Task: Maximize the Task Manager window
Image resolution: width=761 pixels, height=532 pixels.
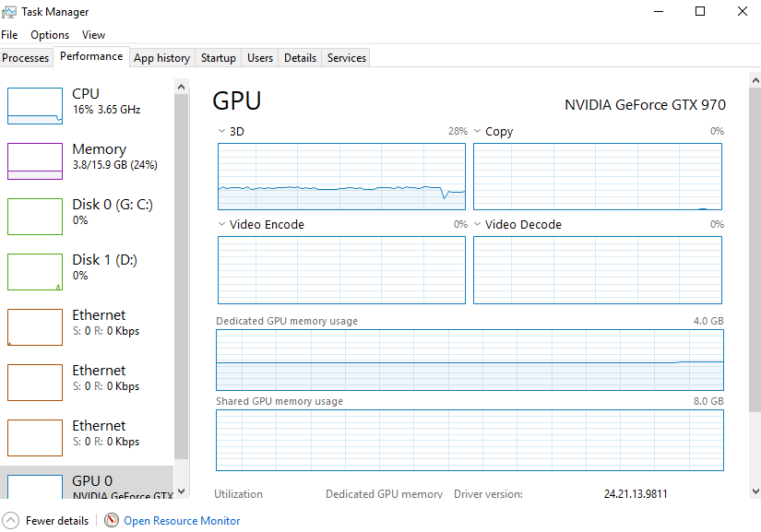Action: pos(700,11)
